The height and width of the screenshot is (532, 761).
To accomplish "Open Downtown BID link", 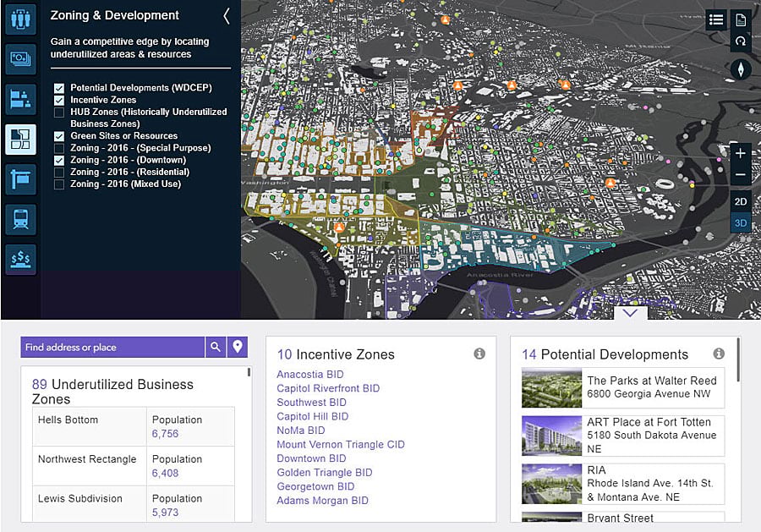I will pyautogui.click(x=311, y=458).
